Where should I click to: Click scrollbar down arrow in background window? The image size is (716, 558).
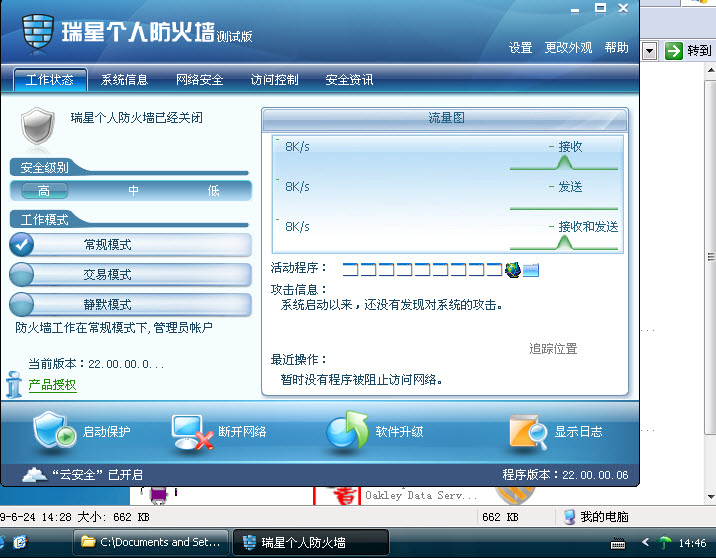pyautogui.click(x=711, y=497)
